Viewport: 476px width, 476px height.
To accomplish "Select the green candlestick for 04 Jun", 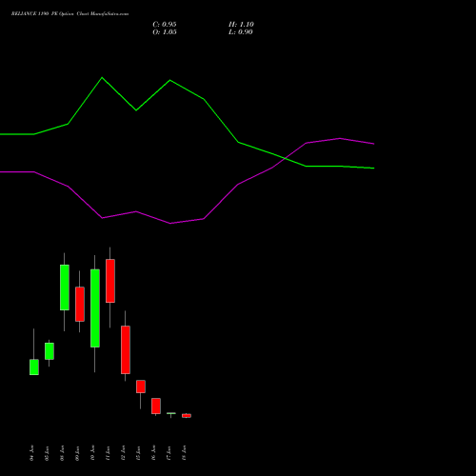I will click(x=34, y=367).
